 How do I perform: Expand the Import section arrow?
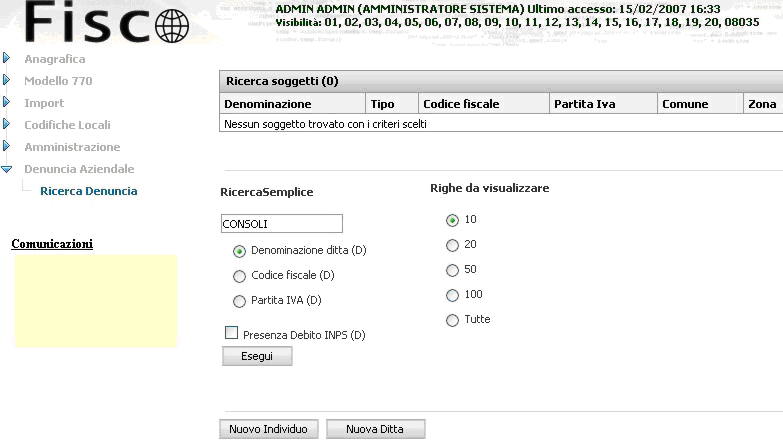coord(6,102)
